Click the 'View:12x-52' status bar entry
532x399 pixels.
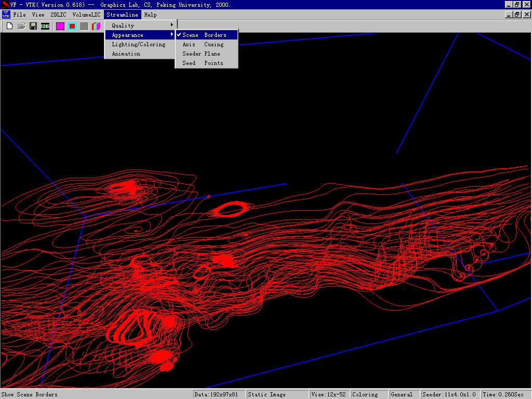(x=330, y=394)
